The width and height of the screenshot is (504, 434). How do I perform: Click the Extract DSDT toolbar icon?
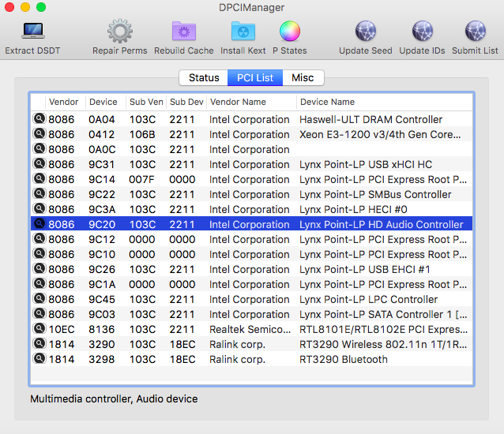(32, 32)
